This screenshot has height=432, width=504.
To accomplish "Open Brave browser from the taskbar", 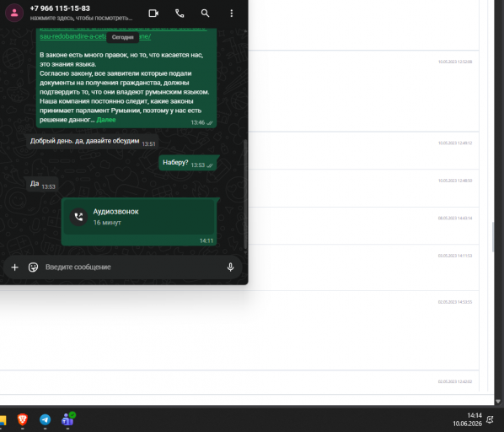I will pyautogui.click(x=22, y=420).
